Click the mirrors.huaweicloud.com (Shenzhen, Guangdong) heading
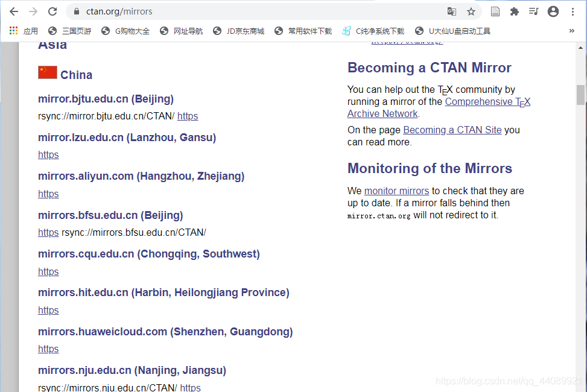 tap(165, 332)
